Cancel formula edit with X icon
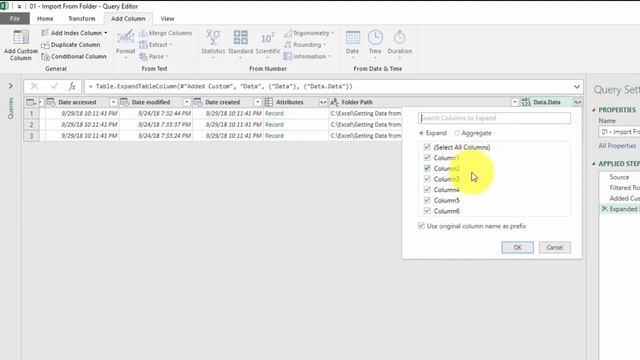Viewport: 640px width, 360px height. (34, 86)
